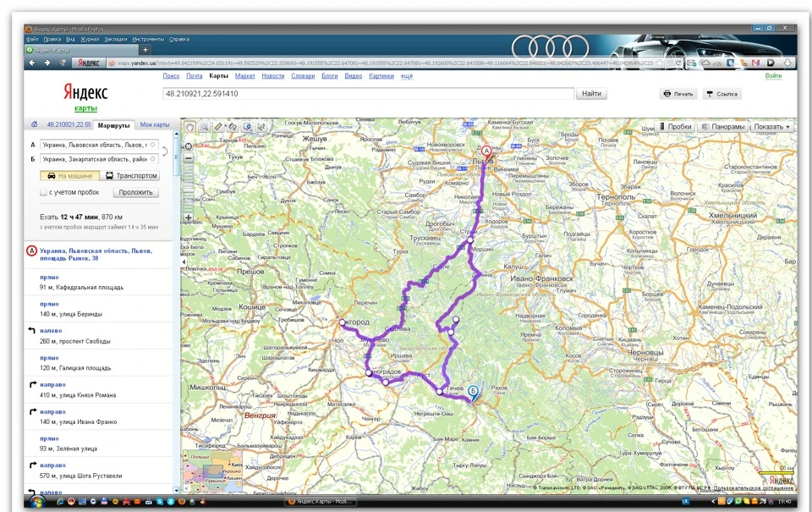The height and width of the screenshot is (512, 812).
Task: Click the home icon in sidebar tabs
Action: pyautogui.click(x=34, y=124)
